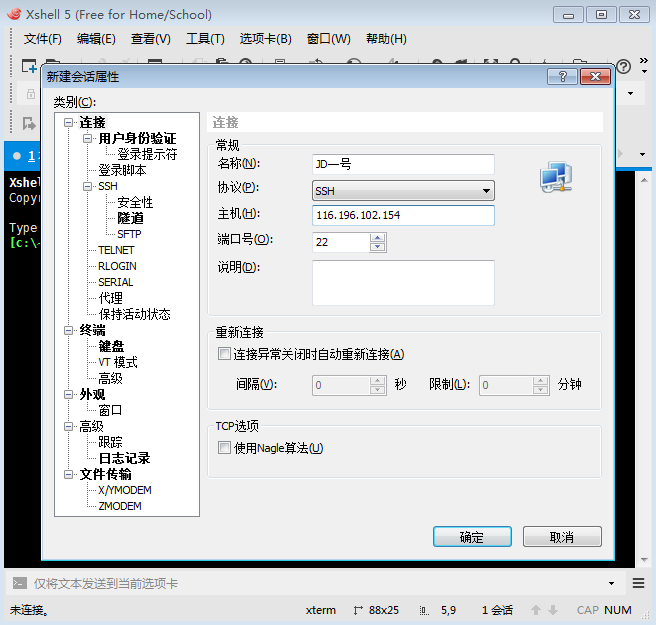The image size is (656, 625).
Task: Open the tab list dropdown arrow
Action: tap(643, 154)
